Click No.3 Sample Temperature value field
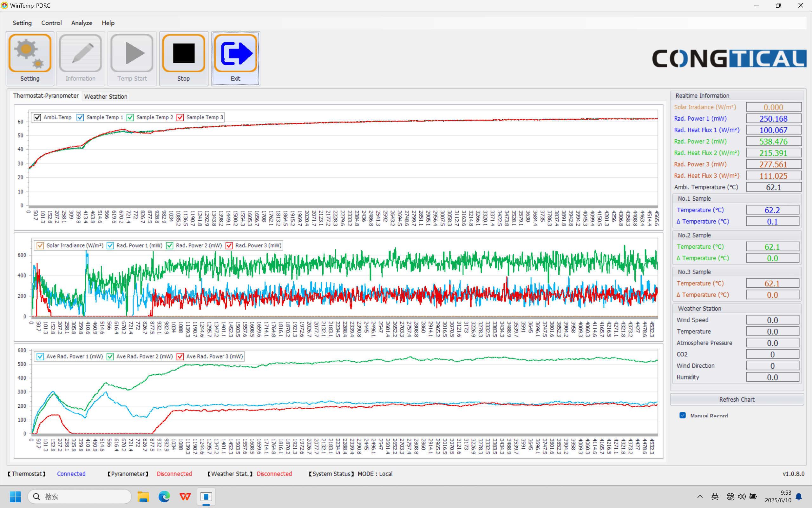Viewport: 812px width, 508px height. point(772,283)
